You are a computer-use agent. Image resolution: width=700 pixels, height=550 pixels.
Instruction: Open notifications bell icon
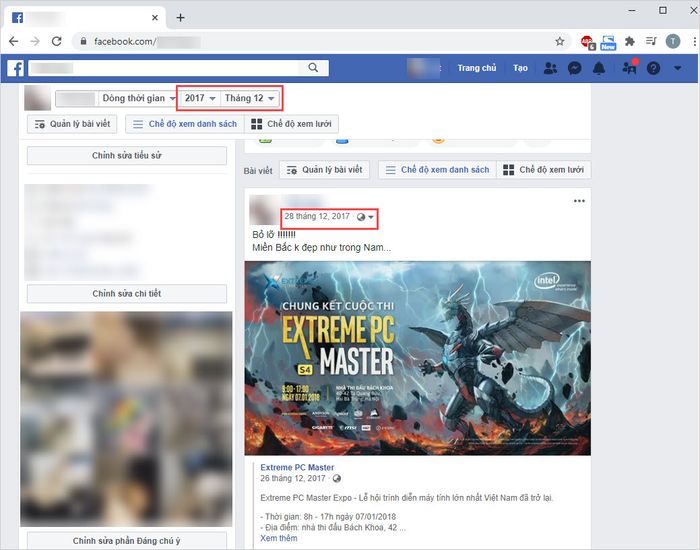coord(599,68)
